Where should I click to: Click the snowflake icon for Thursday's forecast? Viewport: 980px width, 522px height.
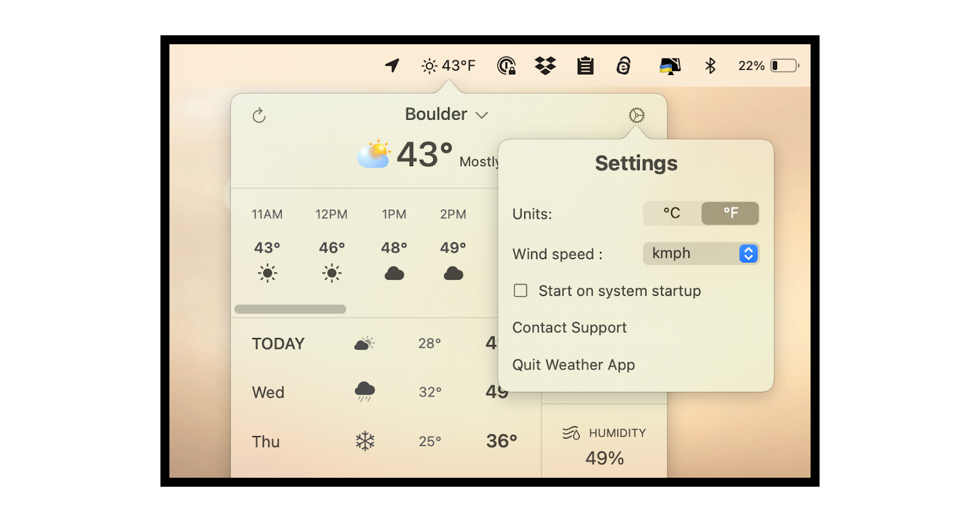click(363, 441)
